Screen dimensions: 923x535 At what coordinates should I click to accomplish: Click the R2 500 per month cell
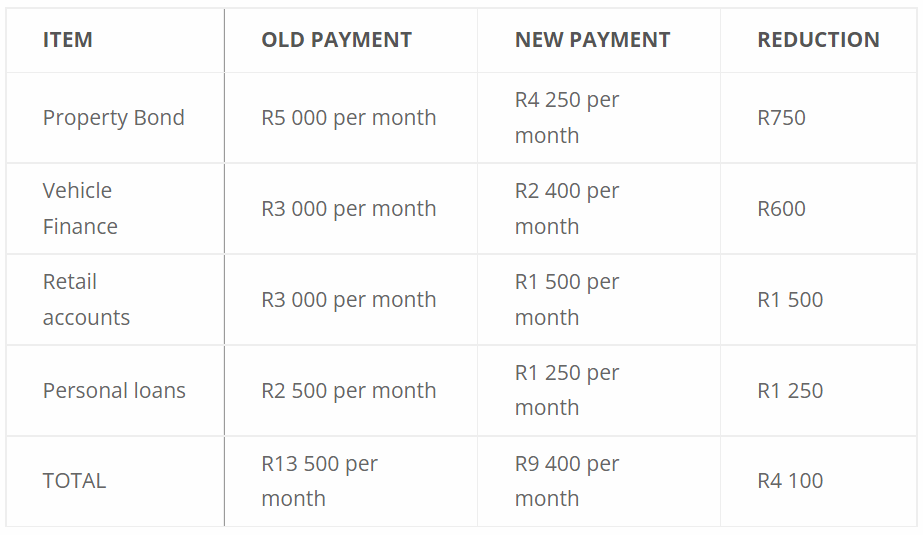coord(348,390)
